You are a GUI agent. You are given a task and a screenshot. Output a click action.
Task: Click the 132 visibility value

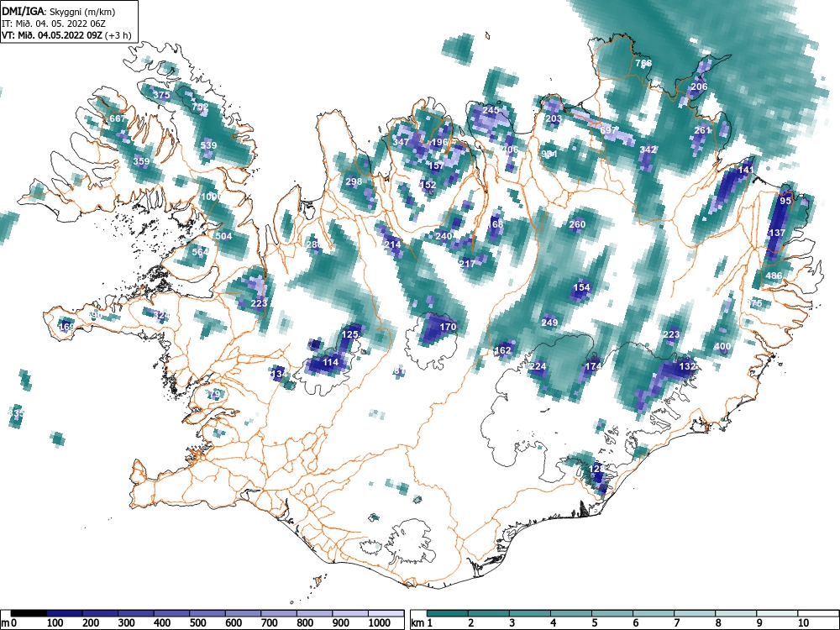coord(687,366)
